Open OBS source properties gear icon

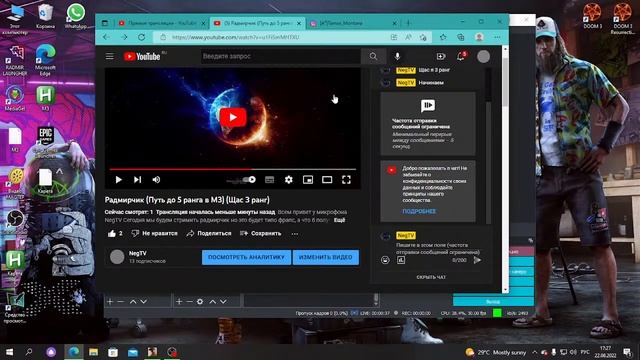(x=200, y=302)
